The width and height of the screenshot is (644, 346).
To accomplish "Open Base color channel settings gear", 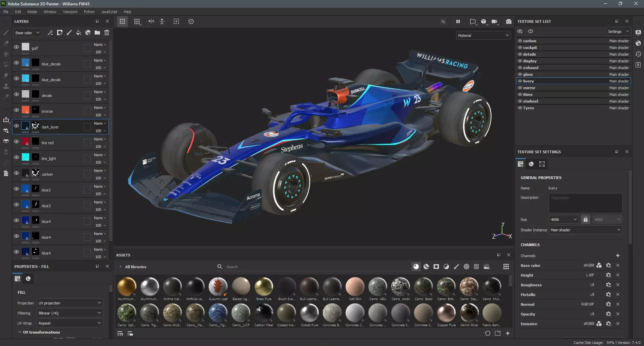I will 608,265.
